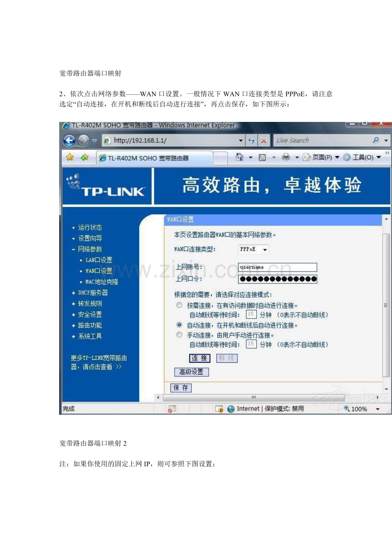Viewport: 392px width, 555px height.
Task: Click the status bar security shield icon
Action: tap(219, 409)
